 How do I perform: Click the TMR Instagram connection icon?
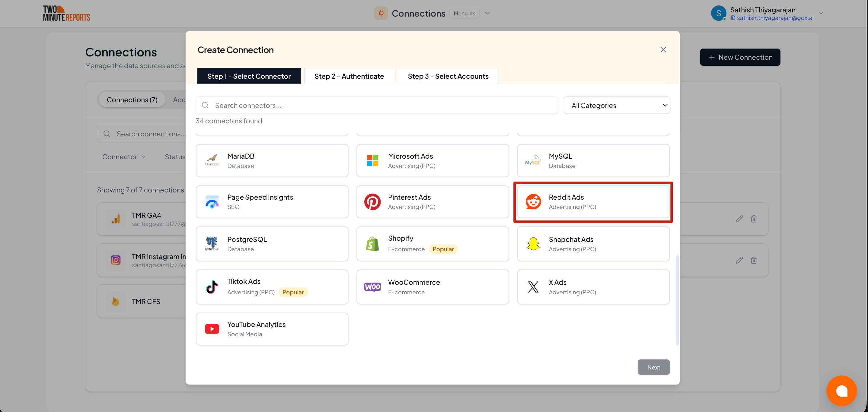[116, 260]
